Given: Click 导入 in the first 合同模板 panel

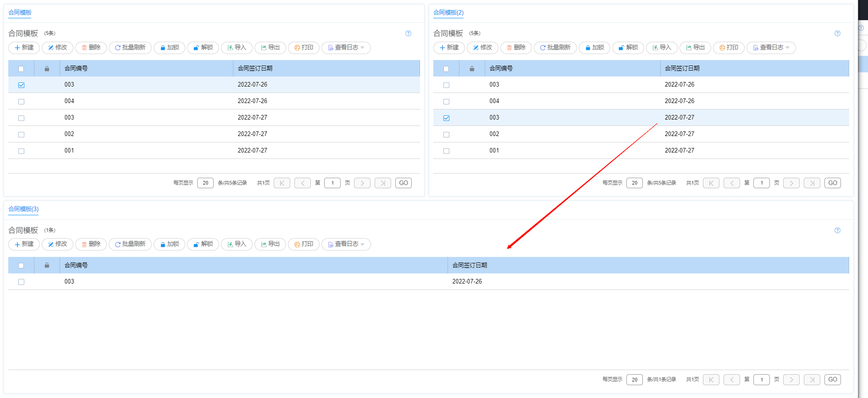Looking at the screenshot, I should pyautogui.click(x=237, y=48).
